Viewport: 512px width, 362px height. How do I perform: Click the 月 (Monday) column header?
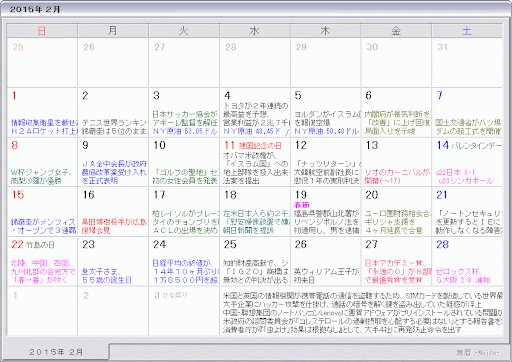113,31
